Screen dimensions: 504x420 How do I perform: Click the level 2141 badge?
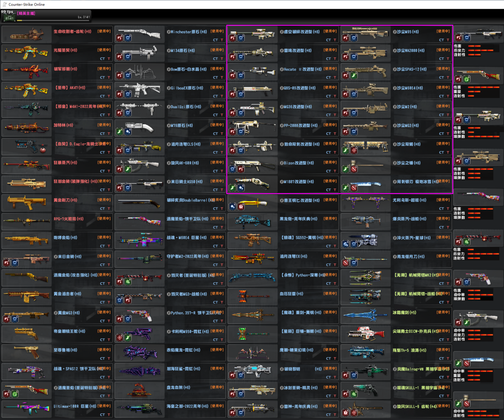tap(9, 18)
